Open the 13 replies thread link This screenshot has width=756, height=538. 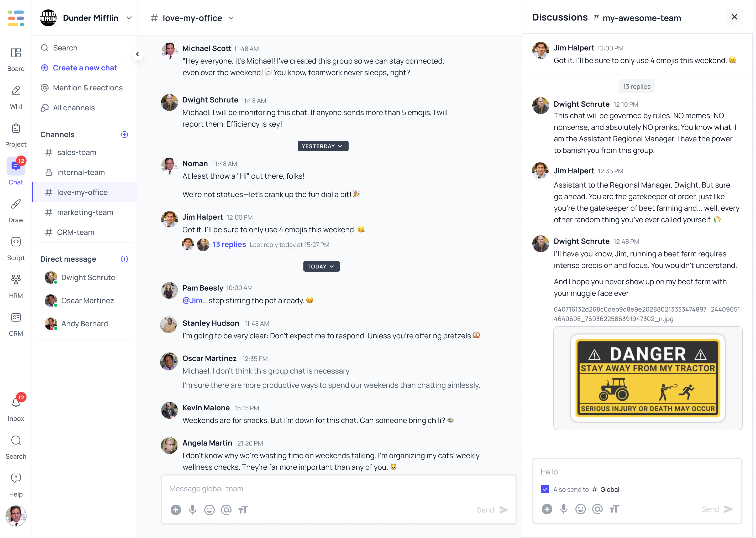[x=229, y=245]
